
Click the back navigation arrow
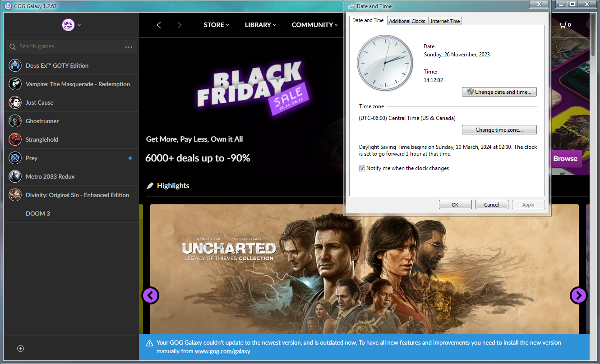pyautogui.click(x=159, y=25)
